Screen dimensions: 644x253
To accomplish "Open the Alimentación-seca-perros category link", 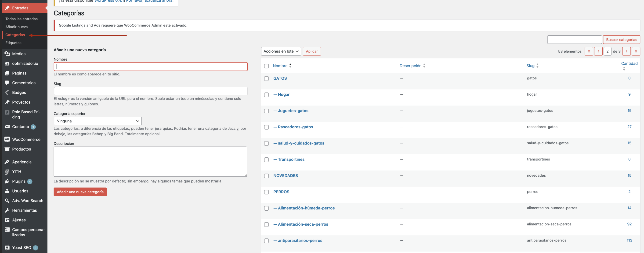I will coord(301,224).
